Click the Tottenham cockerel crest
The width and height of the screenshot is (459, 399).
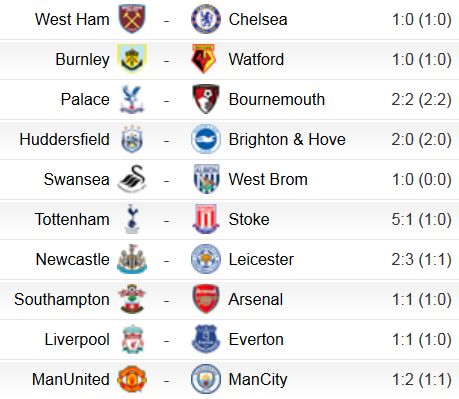pos(132,219)
